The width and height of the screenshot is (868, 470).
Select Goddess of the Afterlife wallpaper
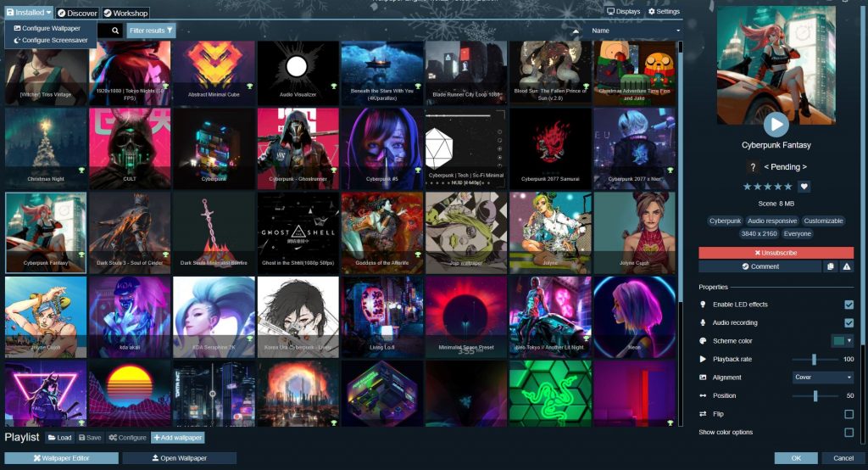point(382,232)
